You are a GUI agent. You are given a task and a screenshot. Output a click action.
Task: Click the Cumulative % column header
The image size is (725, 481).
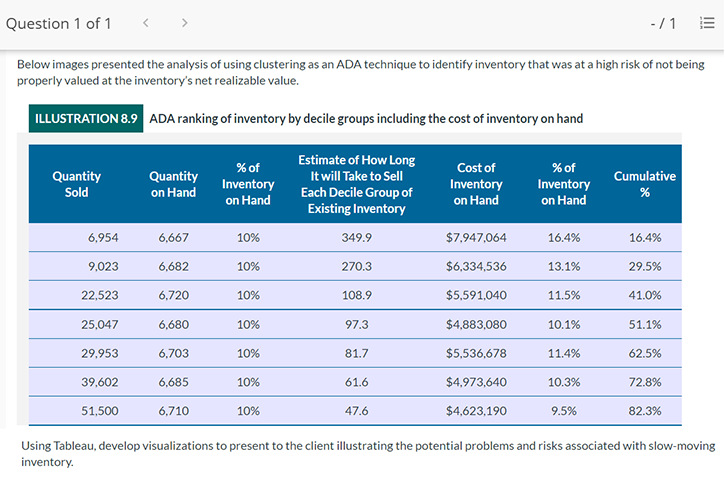[x=644, y=184]
